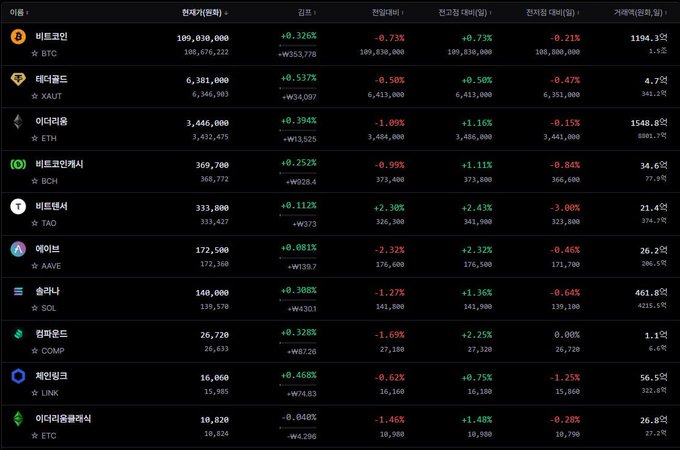Click Ethereum trading volume 1548.8억

649,123
